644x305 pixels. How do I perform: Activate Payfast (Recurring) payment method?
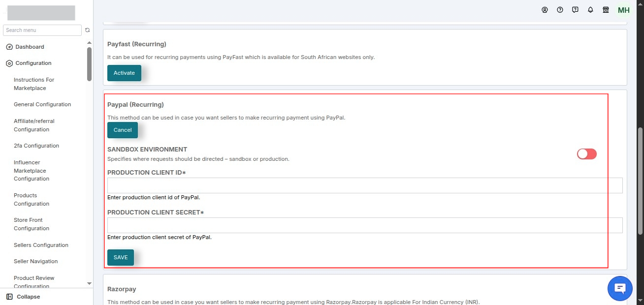coord(124,73)
